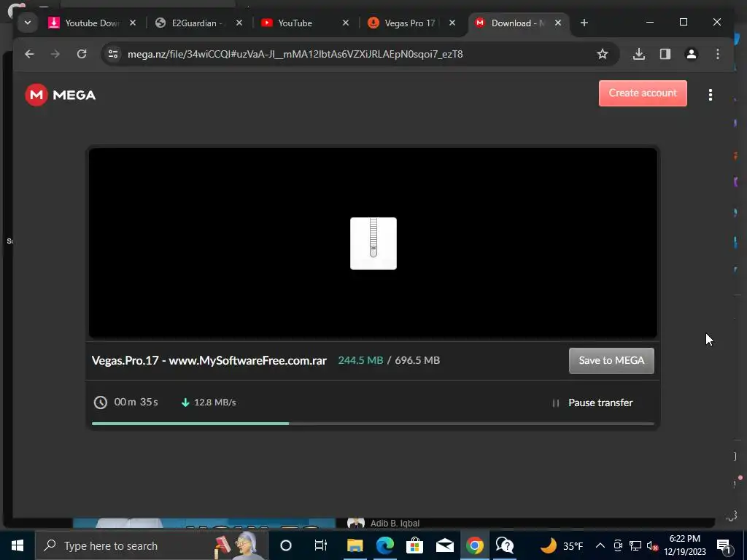Screen dimensions: 747x560
Task: Open Cortana circle icon on taskbar
Action: click(x=286, y=545)
